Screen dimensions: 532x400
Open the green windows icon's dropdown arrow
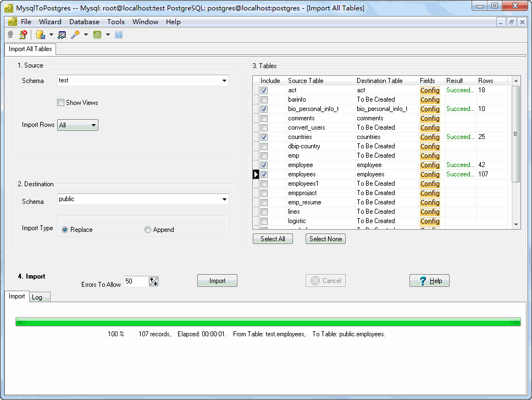point(108,35)
